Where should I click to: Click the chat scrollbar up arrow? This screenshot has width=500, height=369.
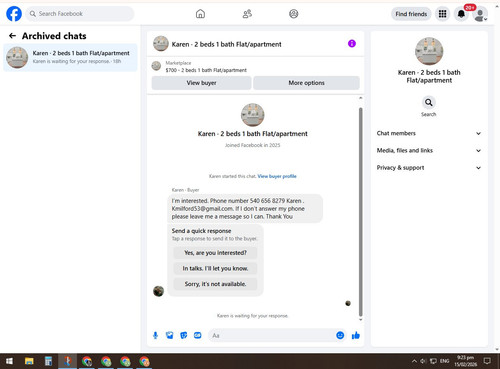pos(360,98)
